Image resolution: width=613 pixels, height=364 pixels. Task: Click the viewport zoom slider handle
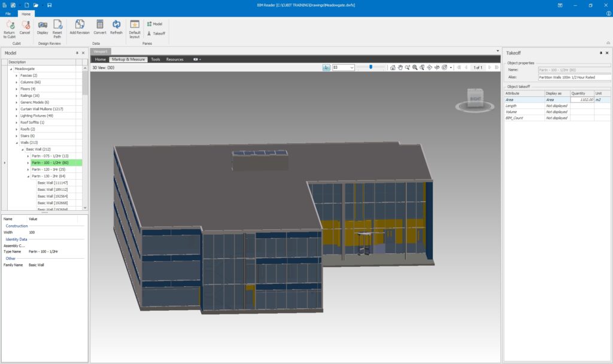click(x=371, y=67)
